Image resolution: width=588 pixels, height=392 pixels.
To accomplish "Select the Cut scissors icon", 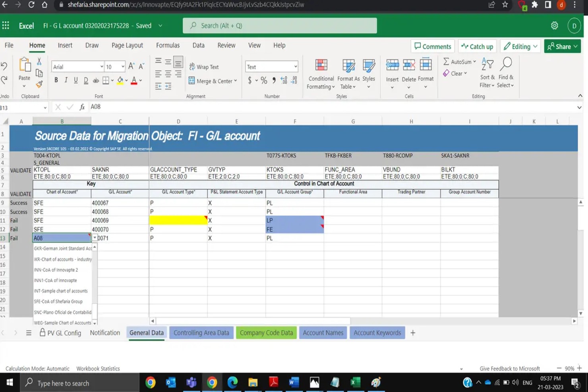I will [x=39, y=62].
